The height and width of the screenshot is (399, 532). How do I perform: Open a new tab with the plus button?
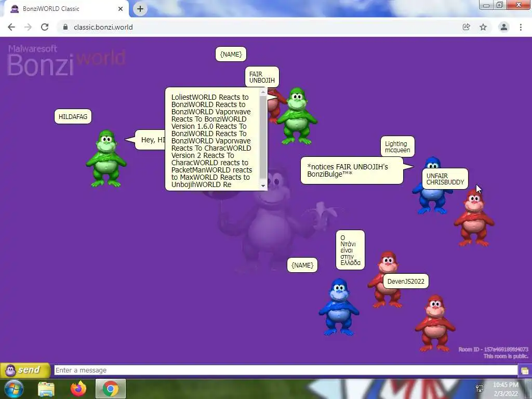140,9
